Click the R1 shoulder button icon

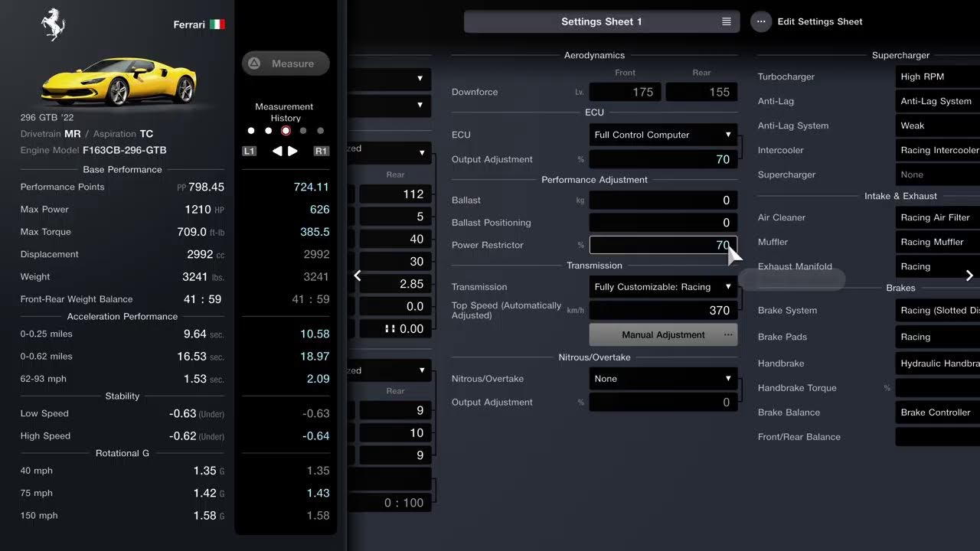pos(322,152)
